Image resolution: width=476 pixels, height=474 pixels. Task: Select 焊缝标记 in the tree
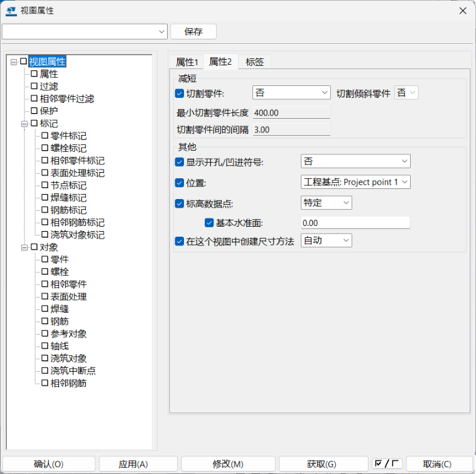click(x=68, y=198)
